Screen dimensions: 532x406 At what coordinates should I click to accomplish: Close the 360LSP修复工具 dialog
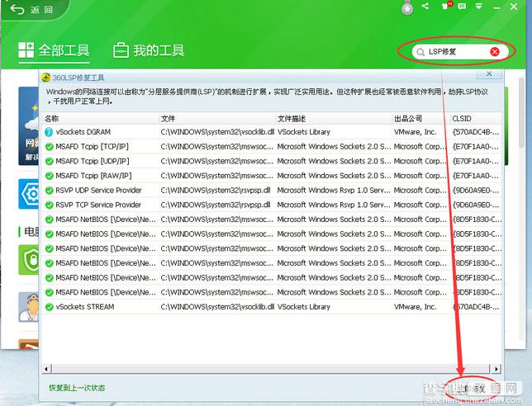(489, 74)
